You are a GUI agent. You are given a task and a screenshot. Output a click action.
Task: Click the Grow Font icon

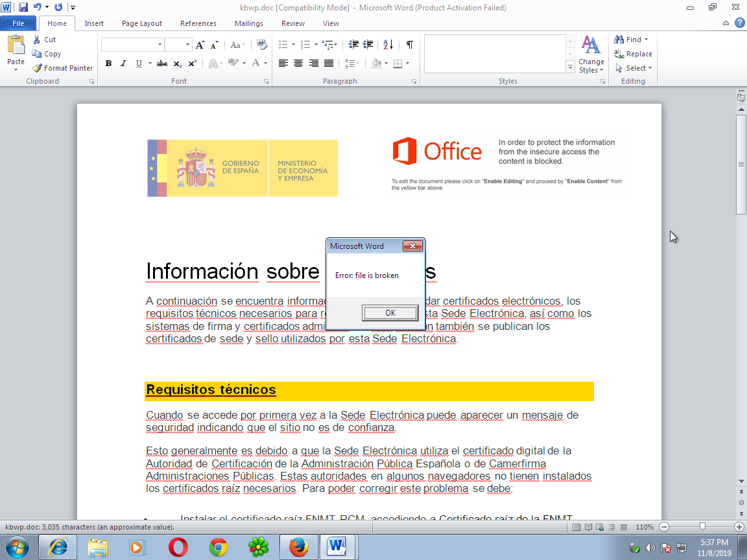click(x=200, y=45)
